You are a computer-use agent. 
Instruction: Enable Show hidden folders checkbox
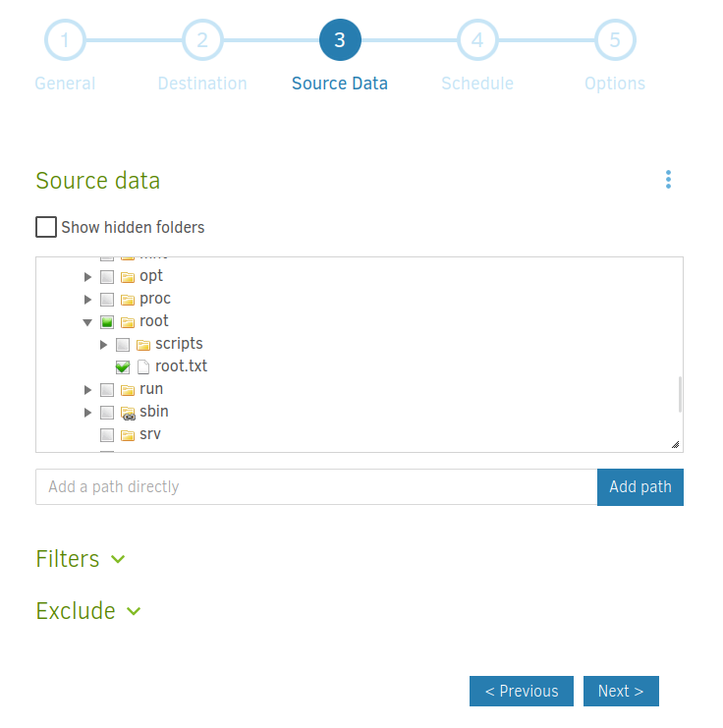(x=46, y=227)
